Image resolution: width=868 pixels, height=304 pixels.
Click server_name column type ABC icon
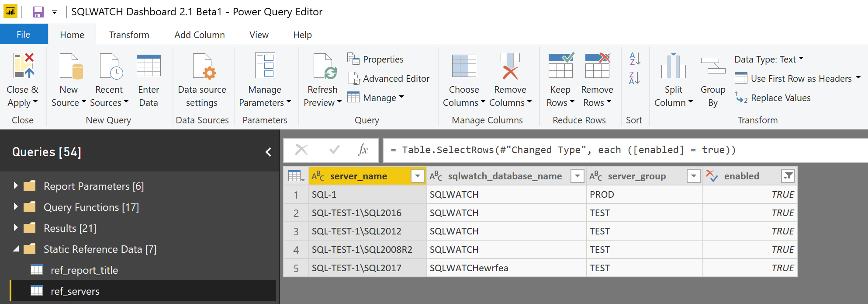coord(318,176)
